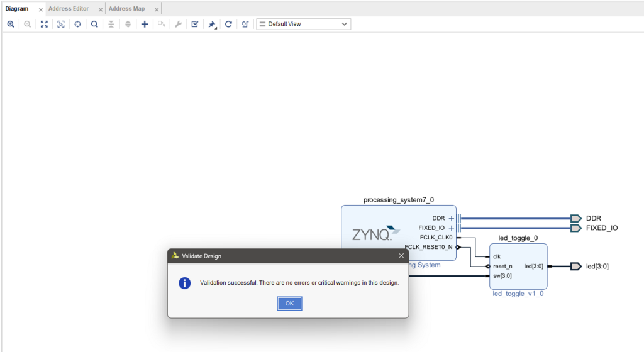Click the Collapse All icon
The image size is (644, 352).
(111, 25)
